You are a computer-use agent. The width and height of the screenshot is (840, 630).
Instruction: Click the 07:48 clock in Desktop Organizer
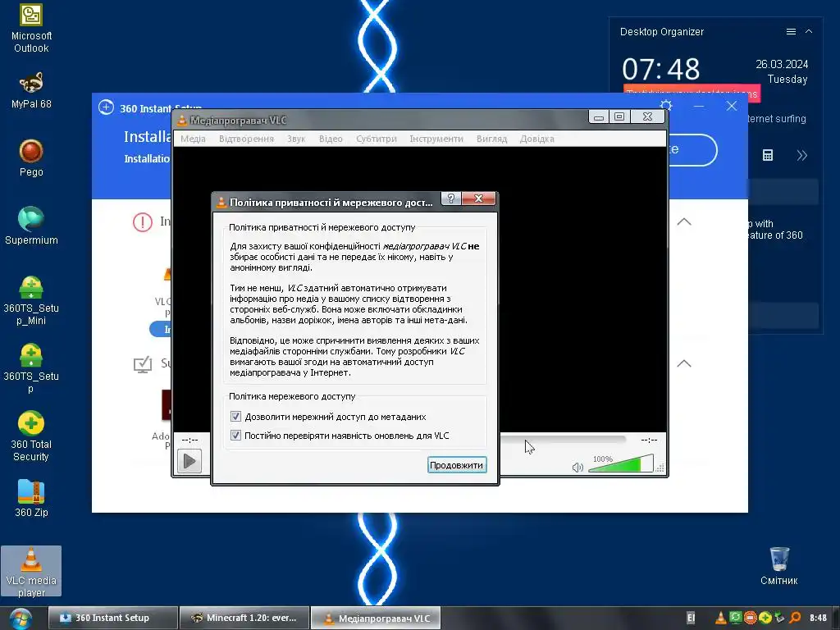661,69
